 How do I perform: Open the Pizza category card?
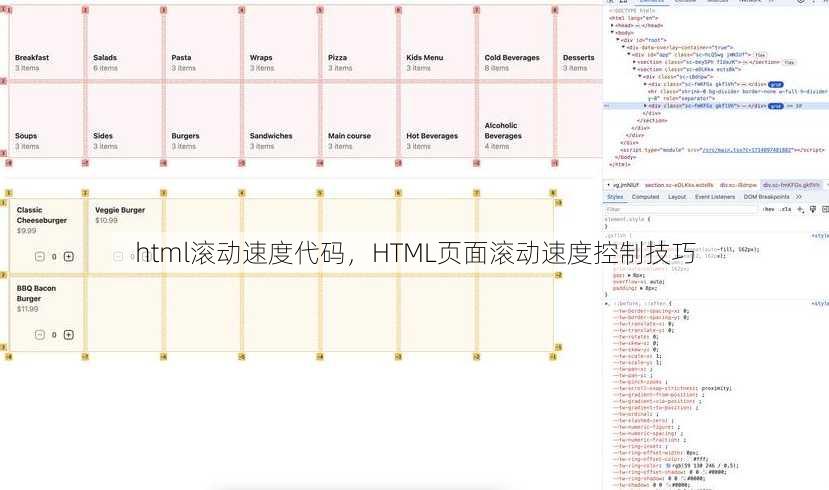click(358, 43)
